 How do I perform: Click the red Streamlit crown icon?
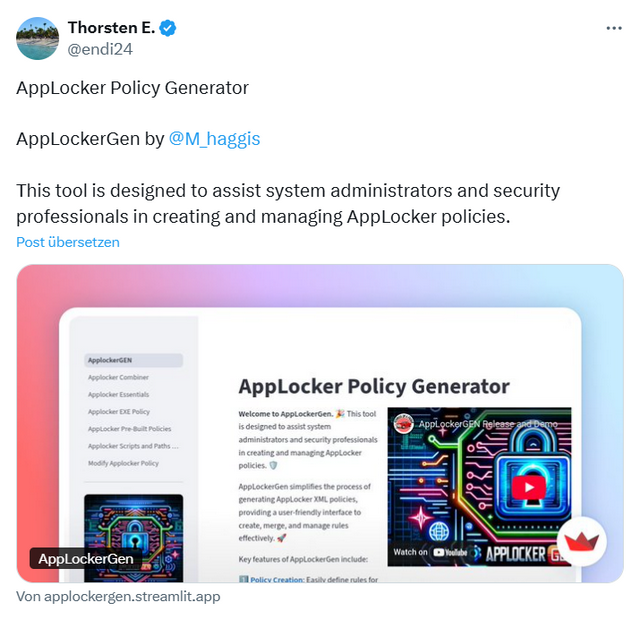[x=581, y=542]
